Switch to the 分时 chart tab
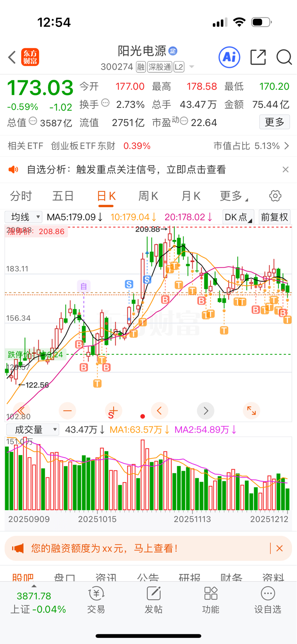Screen dimensions: 297x644 click(x=21, y=196)
